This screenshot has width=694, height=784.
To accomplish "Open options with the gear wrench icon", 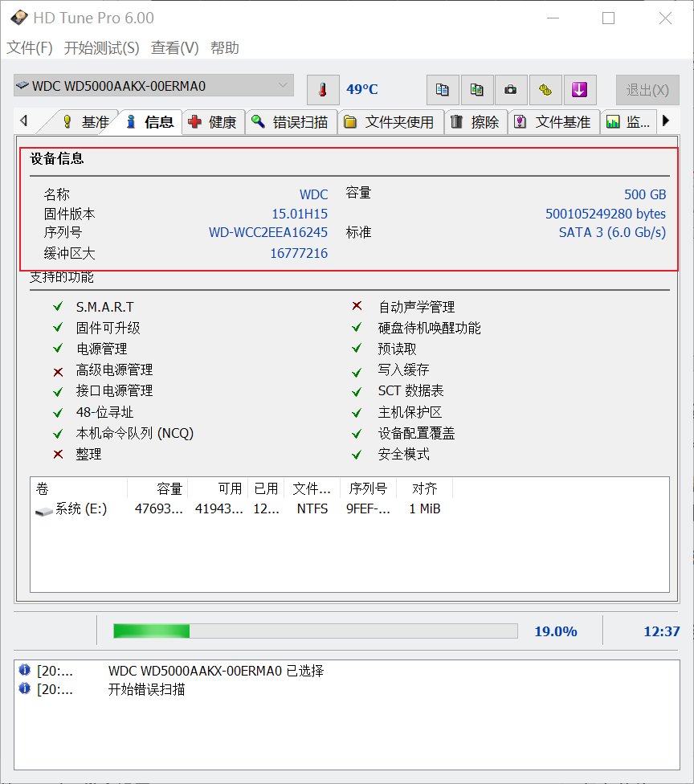I will click(x=545, y=90).
